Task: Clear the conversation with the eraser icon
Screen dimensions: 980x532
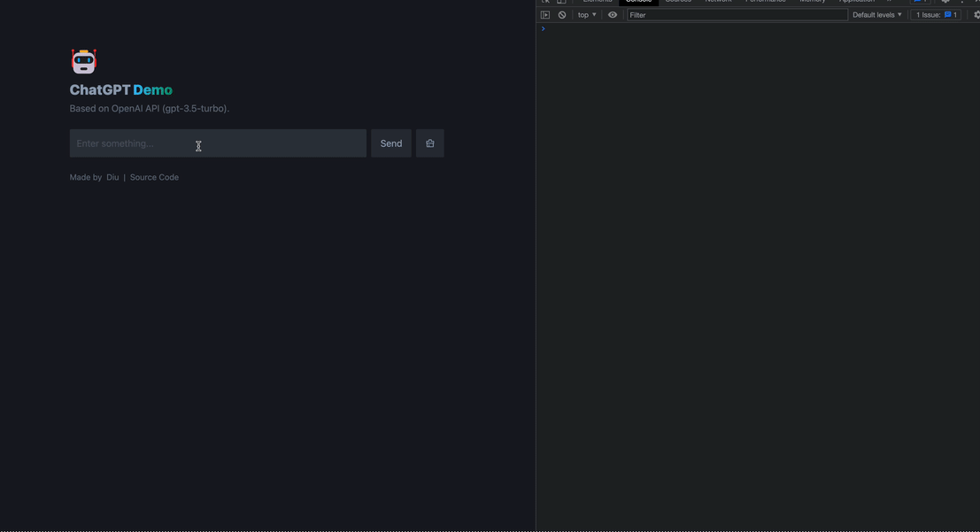Action: (430, 143)
